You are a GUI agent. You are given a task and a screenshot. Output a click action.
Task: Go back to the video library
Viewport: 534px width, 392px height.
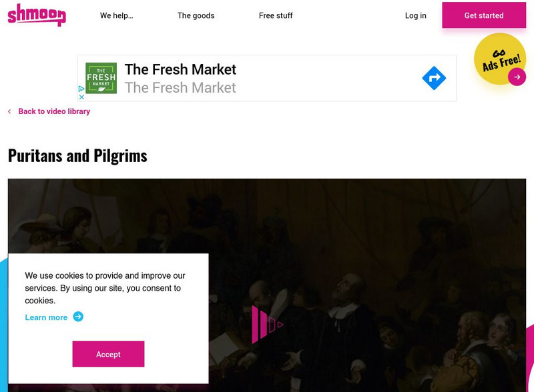(x=53, y=111)
